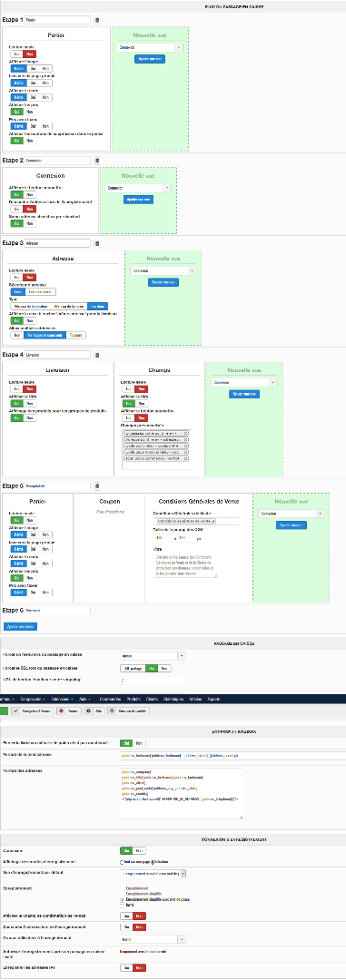346x980 pixels.
Task: Remove the first chip in Champs personnalisés list
Action: click(187, 433)
